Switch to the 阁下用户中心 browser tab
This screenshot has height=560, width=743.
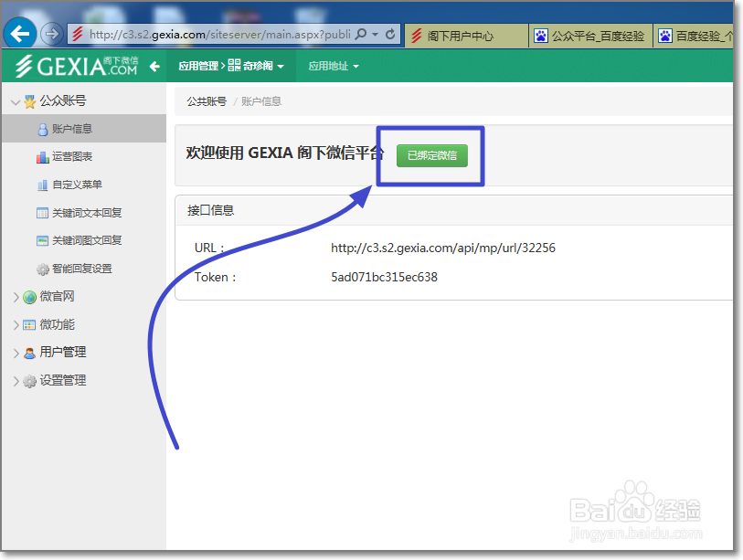(x=466, y=36)
